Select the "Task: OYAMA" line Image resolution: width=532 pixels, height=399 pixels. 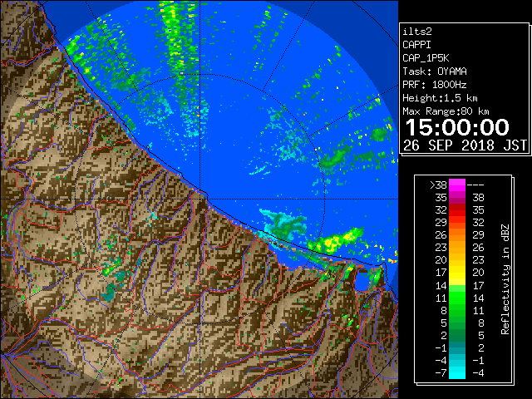(x=435, y=71)
